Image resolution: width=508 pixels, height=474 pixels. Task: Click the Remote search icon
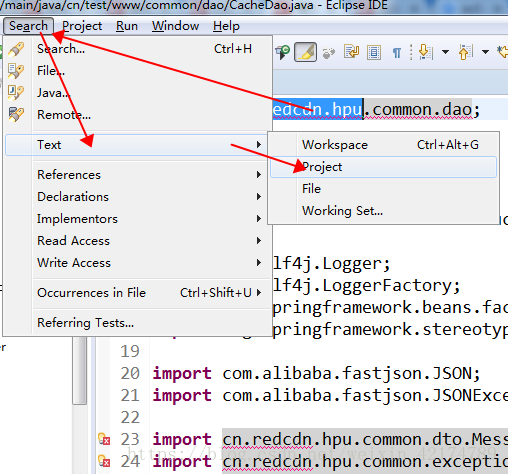tap(16, 114)
